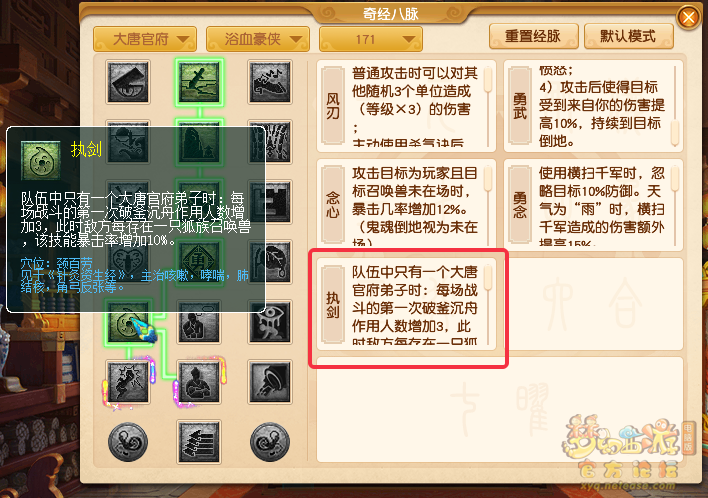Select the 风刃 skill description entry
708x498 pixels.
406,106
